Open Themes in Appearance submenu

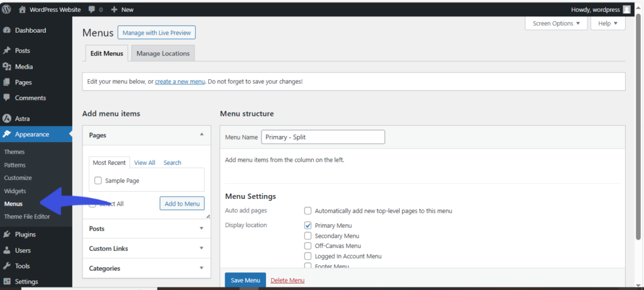14,152
